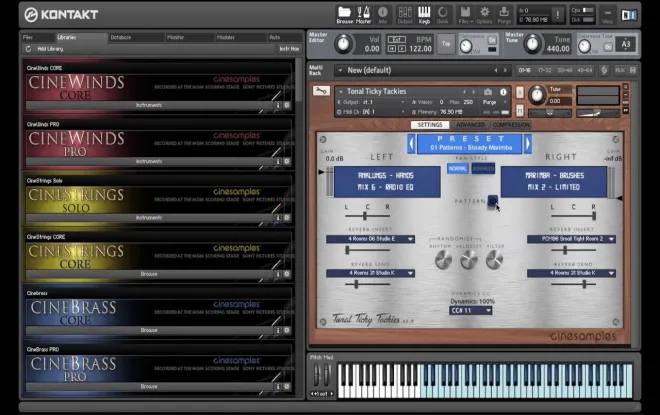Open CineWinds CORE library gear settings
This screenshot has height=415, width=660.
click(x=287, y=105)
